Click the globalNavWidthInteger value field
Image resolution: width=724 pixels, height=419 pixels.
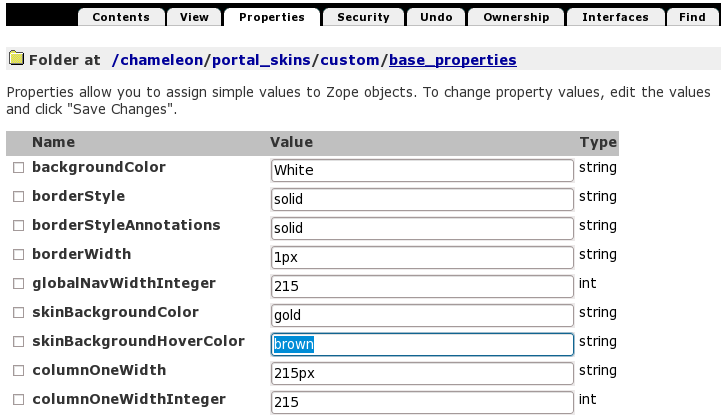[x=422, y=286]
